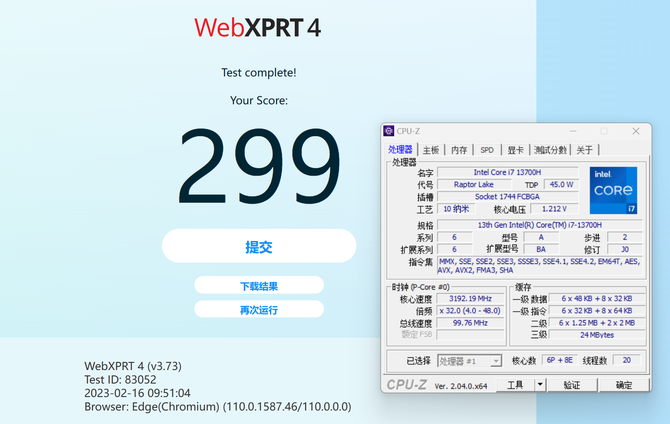The height and width of the screenshot is (424, 670).
Task: Click the 10 纳米 process value
Action: point(456,209)
